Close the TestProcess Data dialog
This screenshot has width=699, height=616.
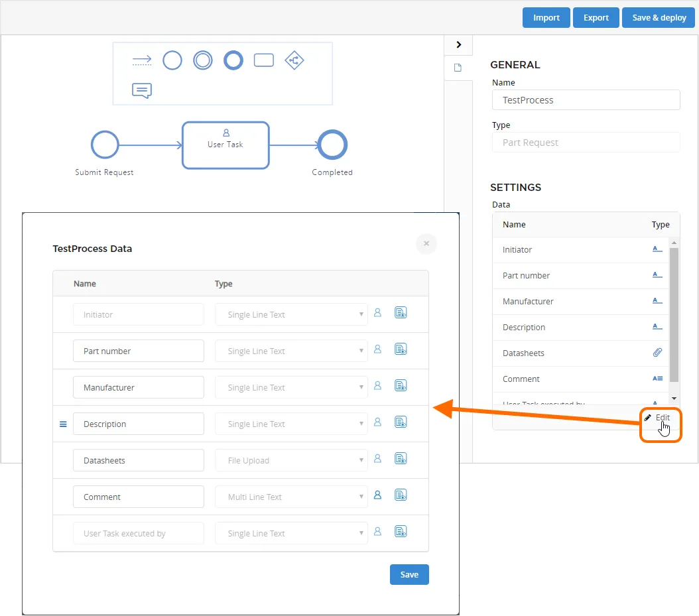pos(426,243)
